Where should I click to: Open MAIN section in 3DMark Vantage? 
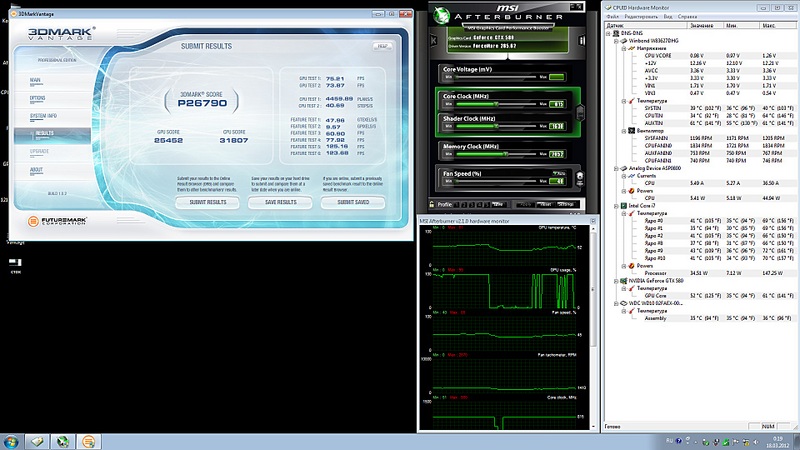35,80
